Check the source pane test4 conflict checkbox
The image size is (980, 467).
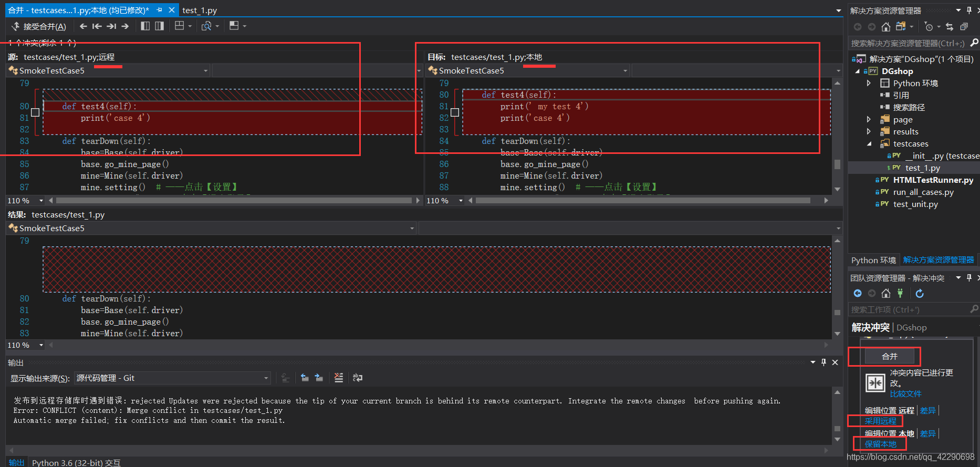(35, 112)
